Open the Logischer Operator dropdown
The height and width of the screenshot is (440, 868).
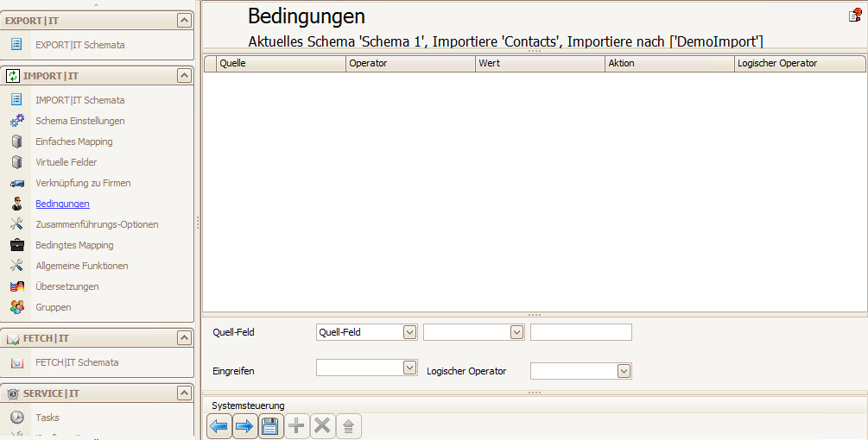624,371
